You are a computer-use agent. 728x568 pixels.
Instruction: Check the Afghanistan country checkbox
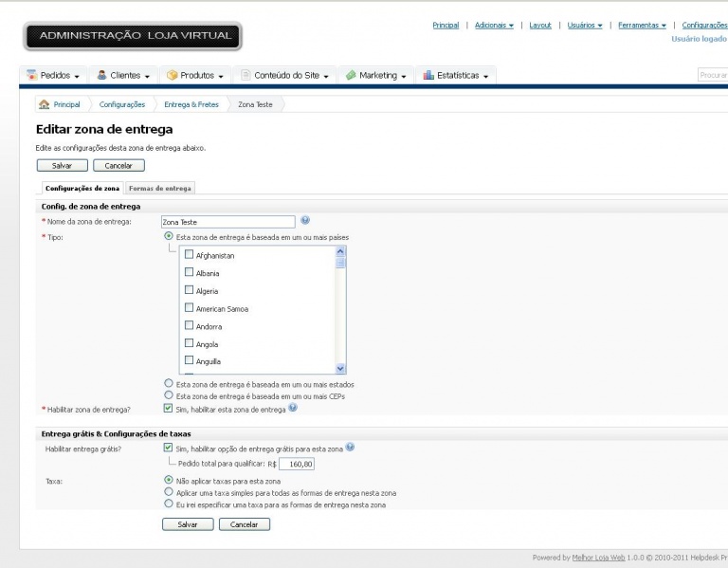point(189,254)
